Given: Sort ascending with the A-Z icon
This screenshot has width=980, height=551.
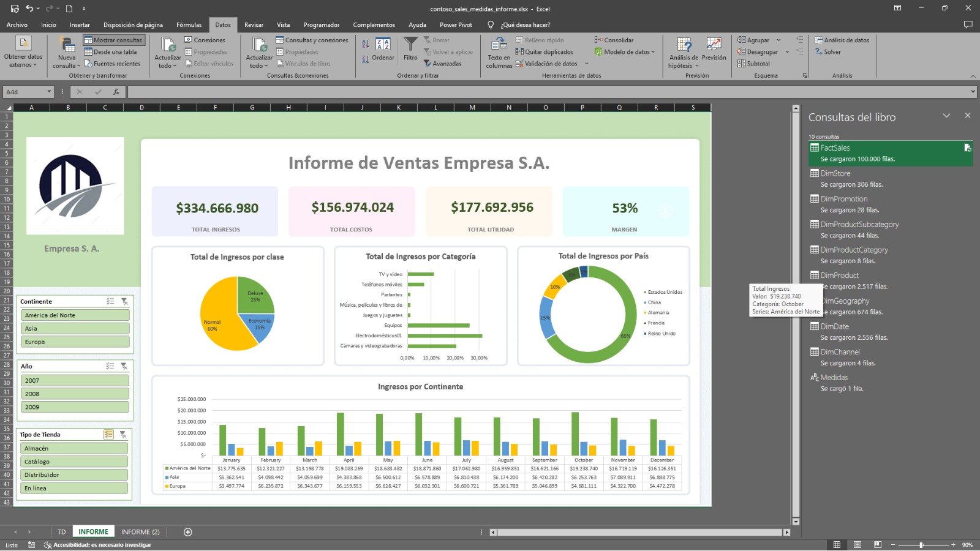Looking at the screenshot, I should (x=366, y=44).
